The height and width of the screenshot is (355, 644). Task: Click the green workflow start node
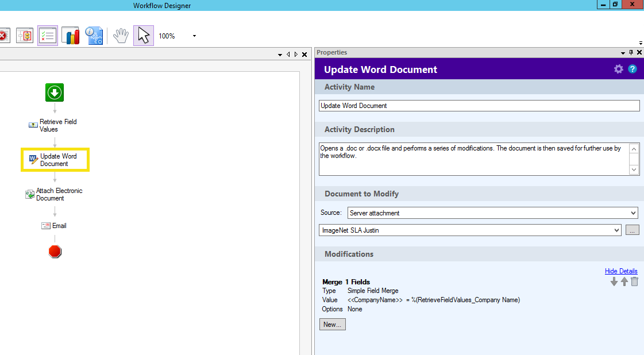[x=55, y=92]
